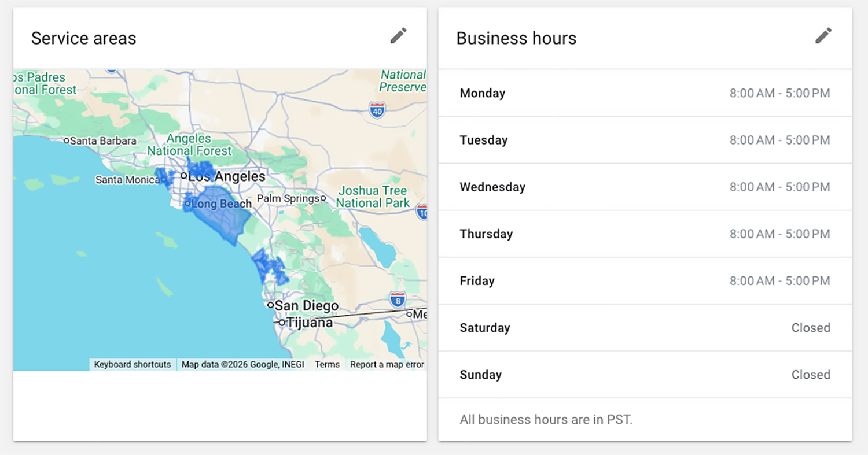Click the edit pencil icon for Service areas
868x455 pixels.
399,36
